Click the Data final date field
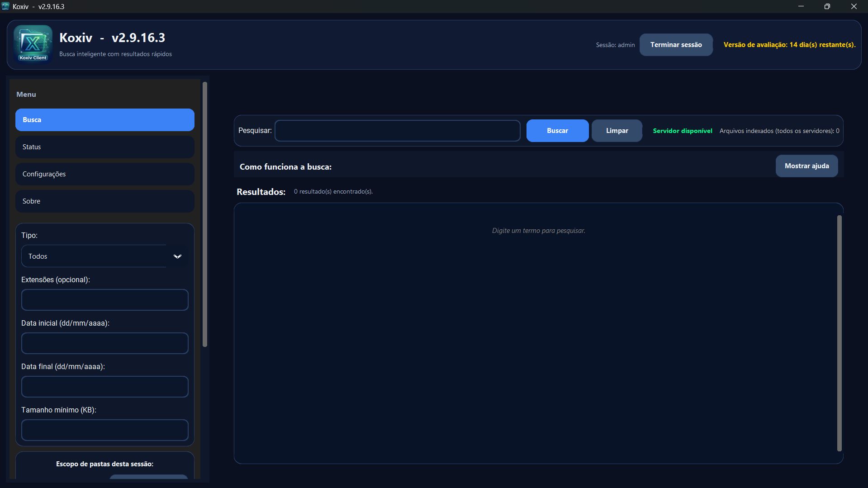 click(x=104, y=386)
